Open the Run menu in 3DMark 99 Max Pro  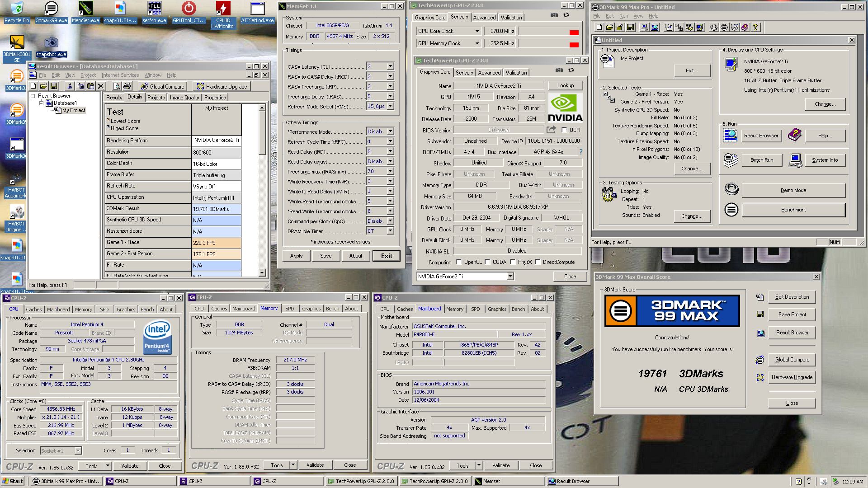click(x=623, y=16)
